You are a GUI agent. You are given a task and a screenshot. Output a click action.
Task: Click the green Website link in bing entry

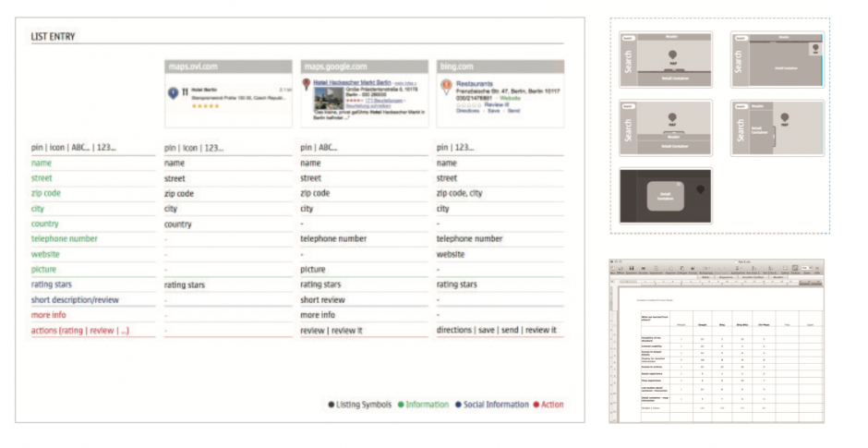510,98
